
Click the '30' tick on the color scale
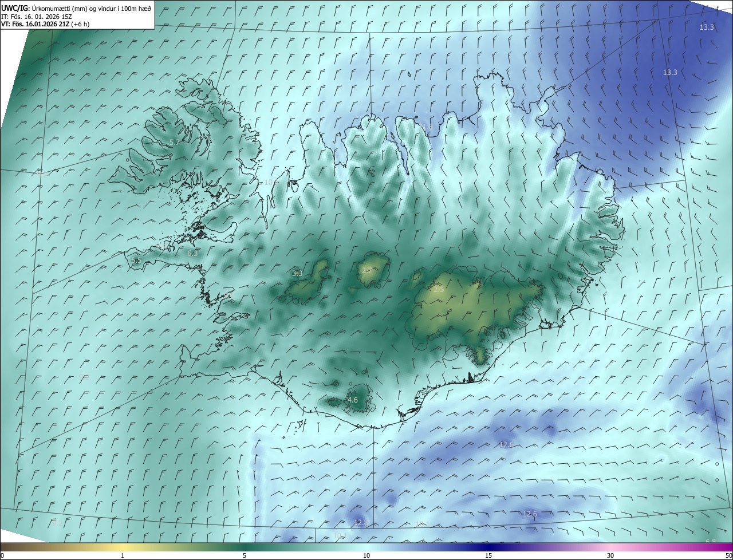pos(610,555)
